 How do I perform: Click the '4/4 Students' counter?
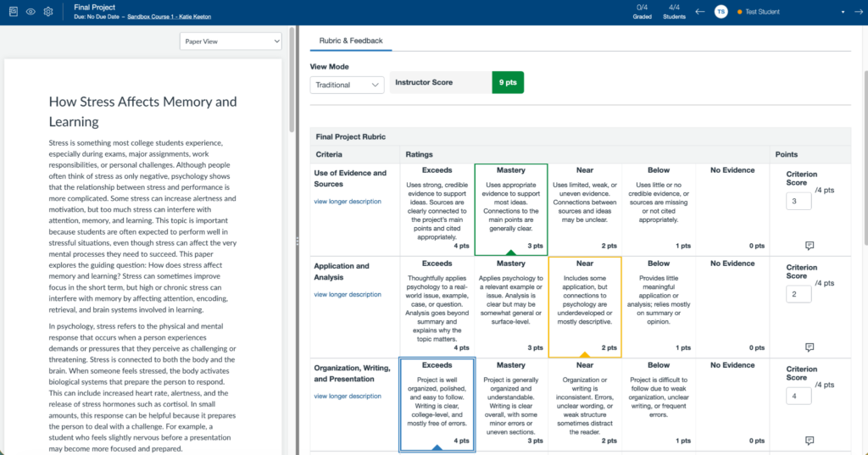[x=674, y=12]
